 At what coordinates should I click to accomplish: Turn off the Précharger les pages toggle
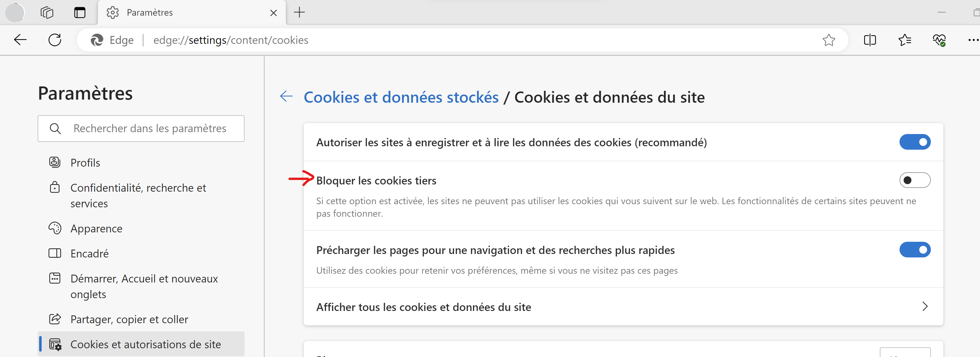pos(915,250)
